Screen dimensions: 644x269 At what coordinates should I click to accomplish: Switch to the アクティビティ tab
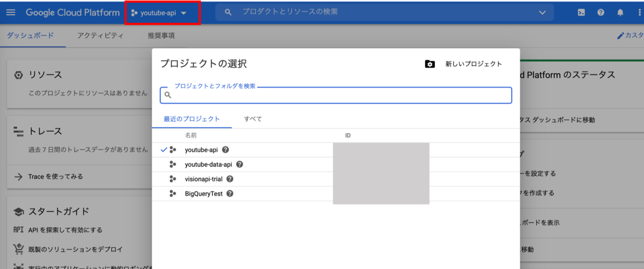pyautogui.click(x=100, y=36)
